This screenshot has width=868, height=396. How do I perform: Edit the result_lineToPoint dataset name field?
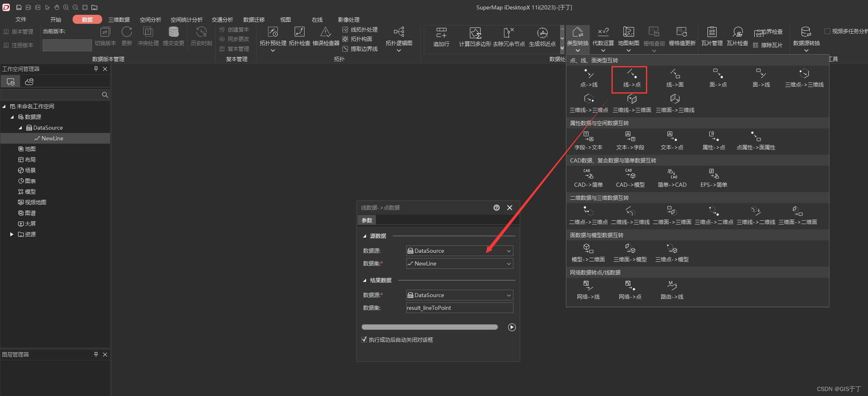(459, 308)
